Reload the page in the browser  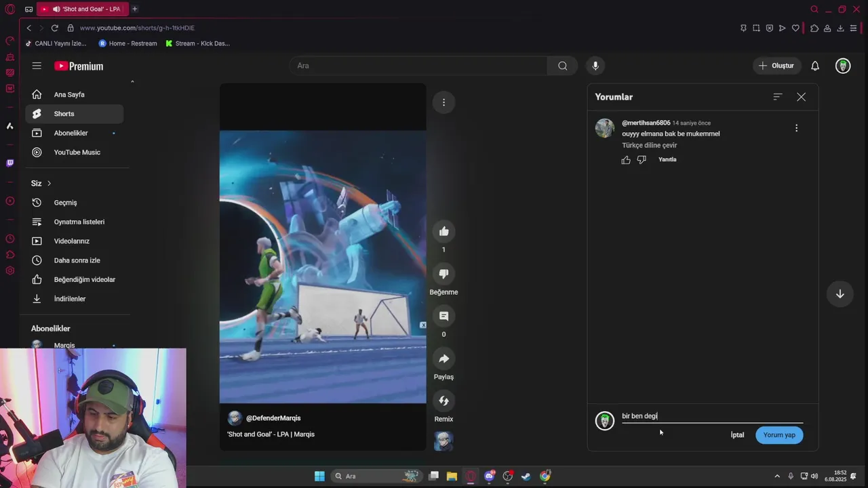tap(54, 28)
